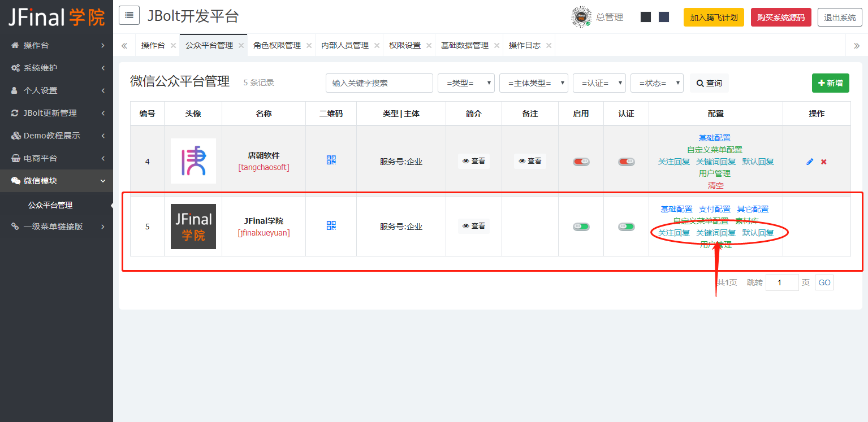
Task: Toggle the 认证 switch for 唐朝软件
Action: (x=627, y=162)
